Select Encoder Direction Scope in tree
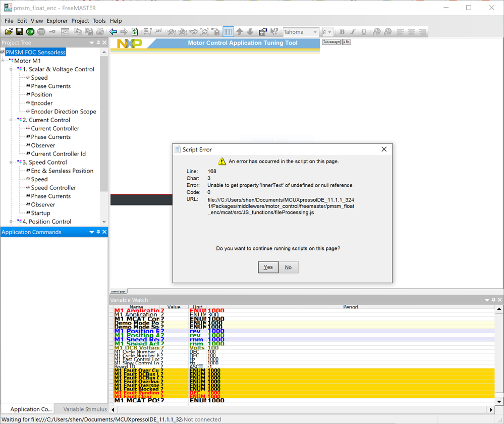 coord(64,112)
